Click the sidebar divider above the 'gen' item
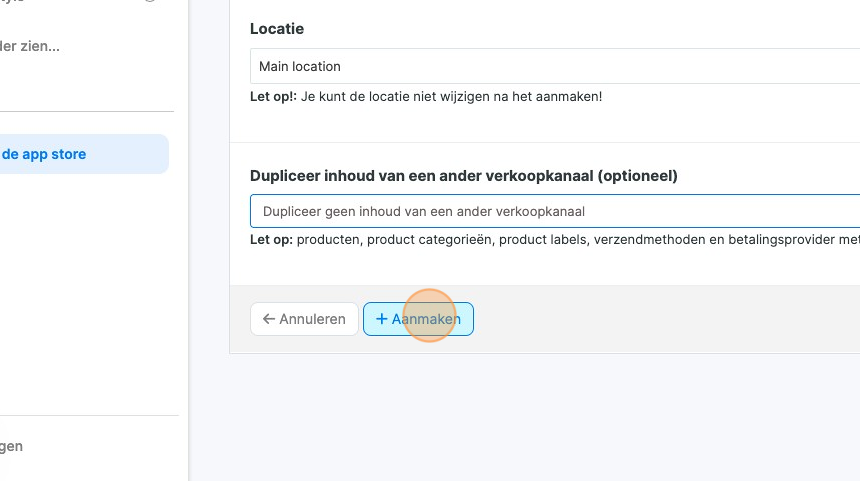This screenshot has width=860, height=481. pos(89,416)
